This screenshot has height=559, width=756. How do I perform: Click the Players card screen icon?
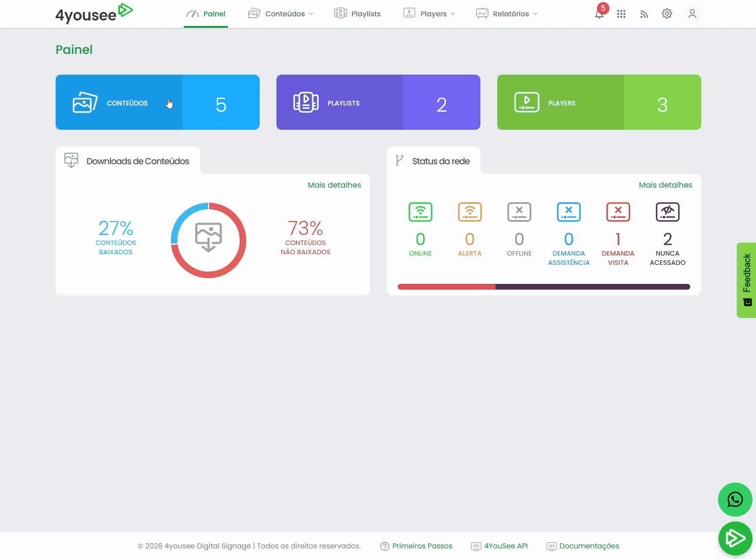pyautogui.click(x=527, y=102)
